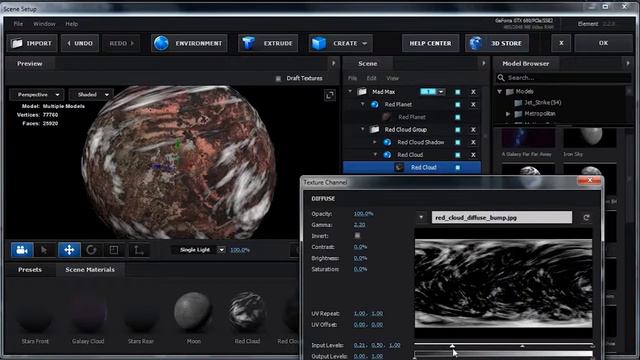The image size is (640, 360).
Task: Select the axis anchor tool
Action: [138, 250]
